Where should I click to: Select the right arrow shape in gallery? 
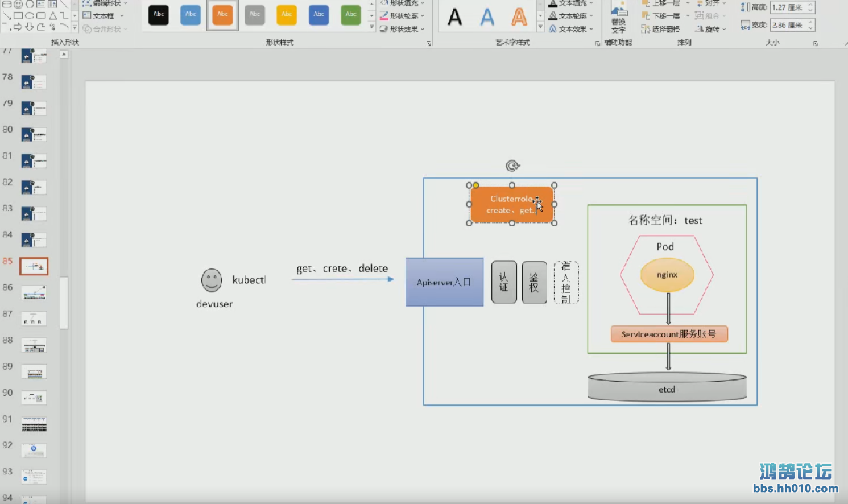tap(18, 27)
